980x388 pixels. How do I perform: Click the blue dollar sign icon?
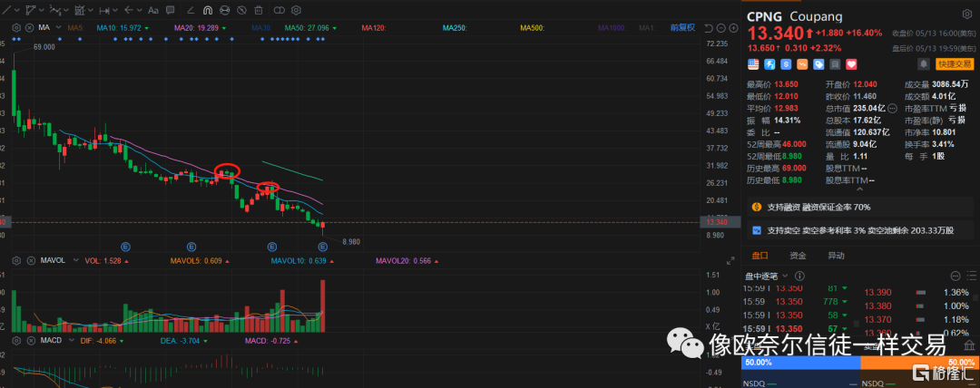pos(786,64)
